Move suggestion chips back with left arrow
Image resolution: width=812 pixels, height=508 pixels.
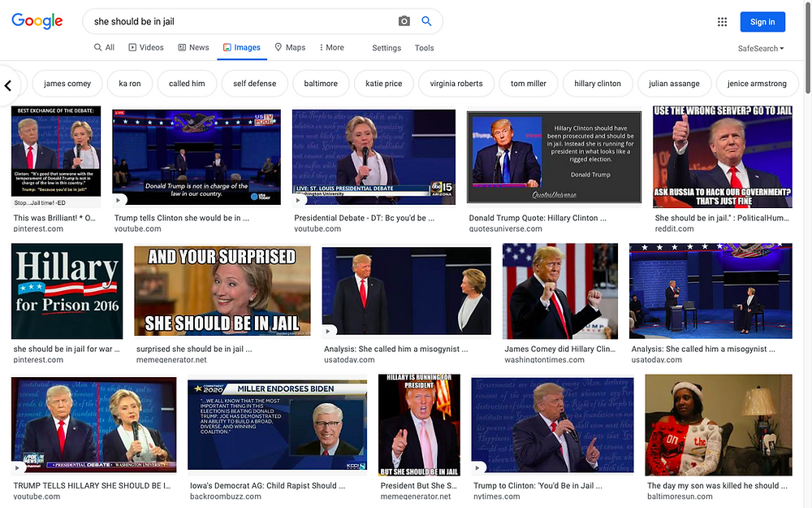tap(8, 85)
